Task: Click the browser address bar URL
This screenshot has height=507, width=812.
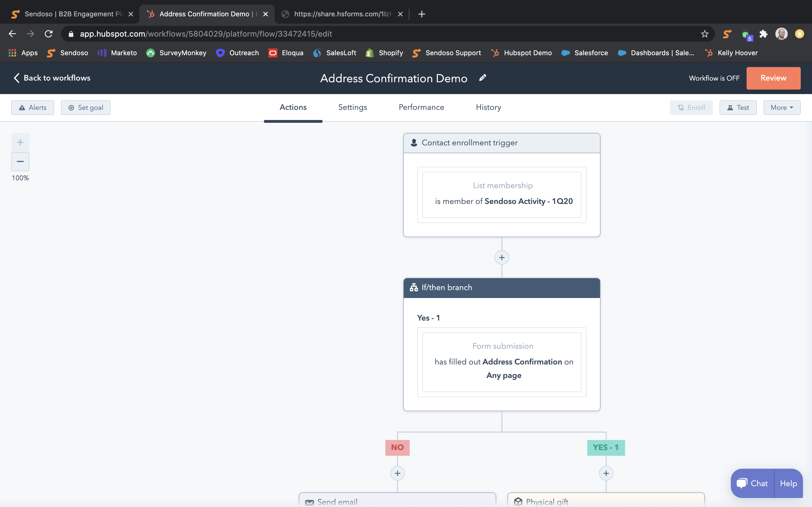Action: click(x=206, y=34)
